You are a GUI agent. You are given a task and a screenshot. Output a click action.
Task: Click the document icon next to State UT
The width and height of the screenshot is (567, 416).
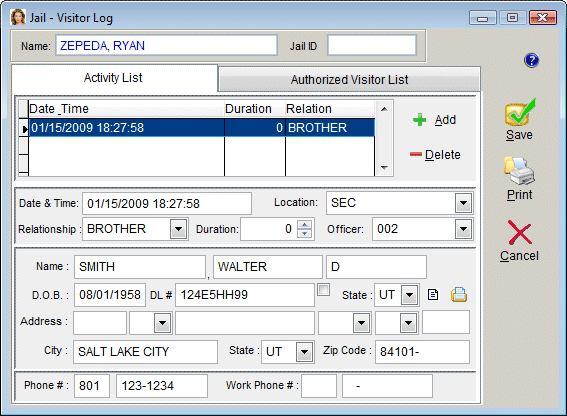click(433, 295)
